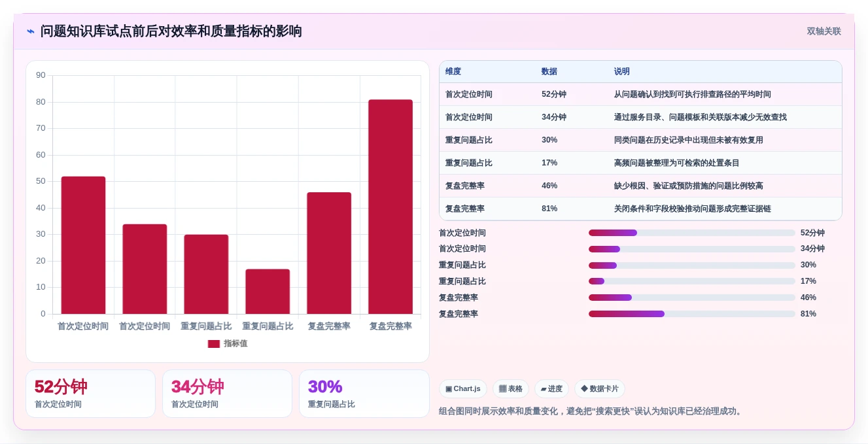
Task: Click the progress bar labeled 81%
Action: pyautogui.click(x=692, y=314)
